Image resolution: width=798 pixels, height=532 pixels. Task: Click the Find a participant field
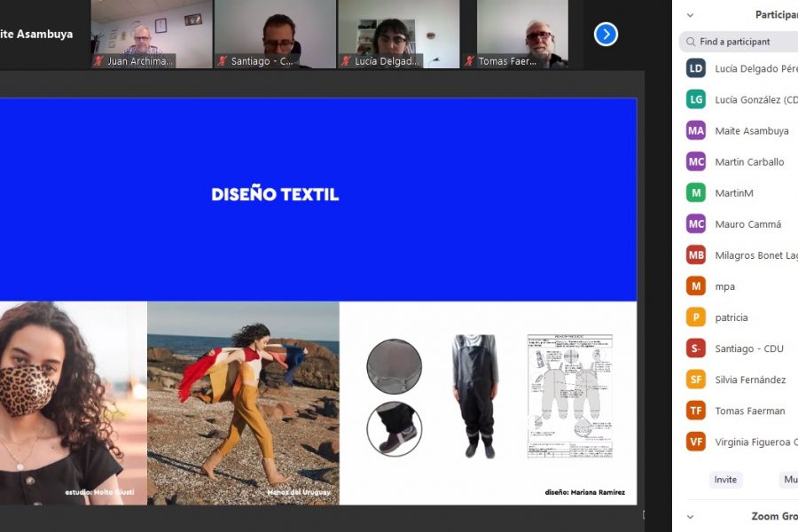click(739, 42)
